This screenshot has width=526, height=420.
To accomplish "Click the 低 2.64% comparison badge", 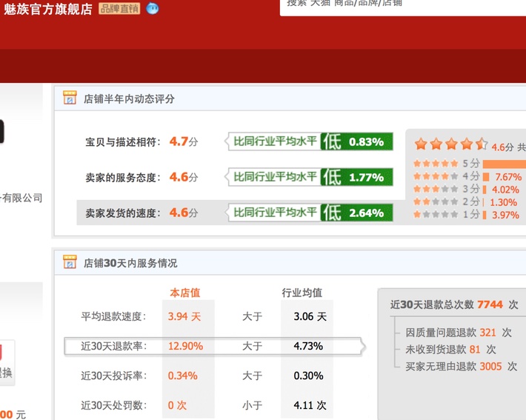I will click(x=356, y=213).
